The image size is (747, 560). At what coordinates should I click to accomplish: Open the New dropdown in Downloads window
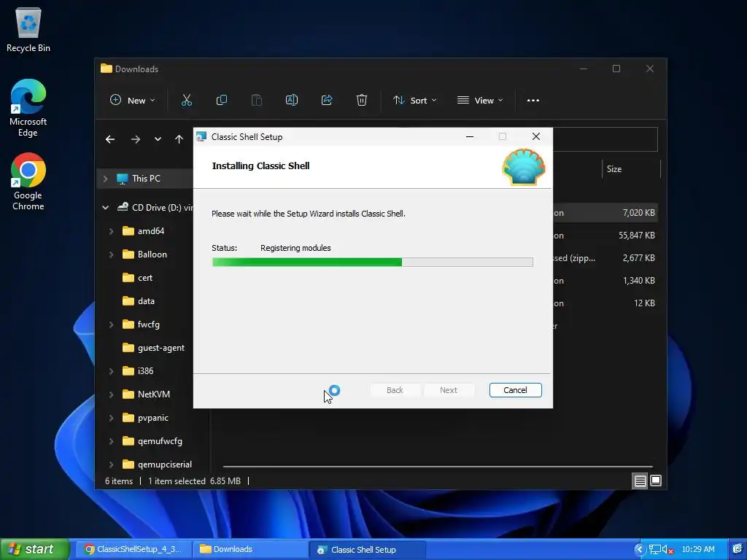[x=133, y=101]
